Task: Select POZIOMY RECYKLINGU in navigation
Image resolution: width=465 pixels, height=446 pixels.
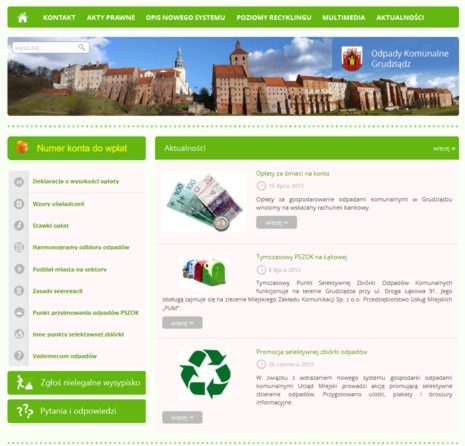Action: [274, 17]
